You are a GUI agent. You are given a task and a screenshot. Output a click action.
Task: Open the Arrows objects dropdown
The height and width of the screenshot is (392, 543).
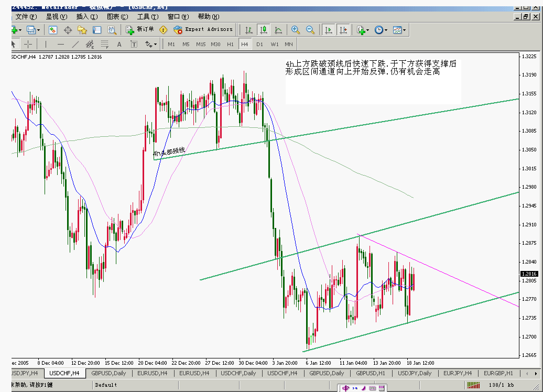150,45
